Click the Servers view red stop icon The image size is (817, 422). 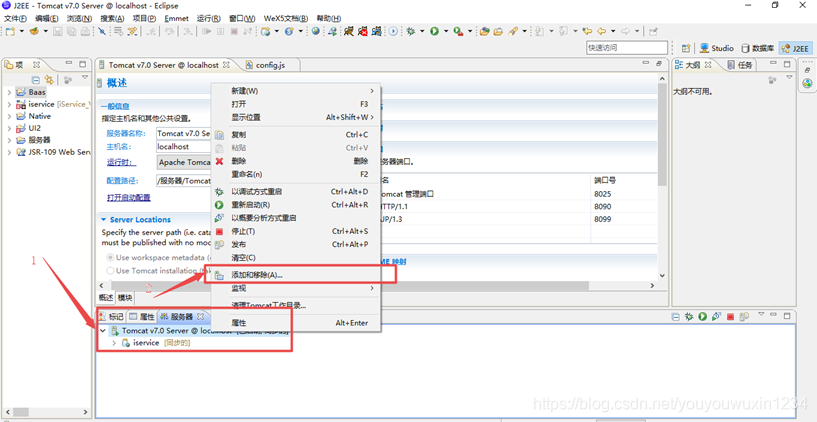click(731, 316)
